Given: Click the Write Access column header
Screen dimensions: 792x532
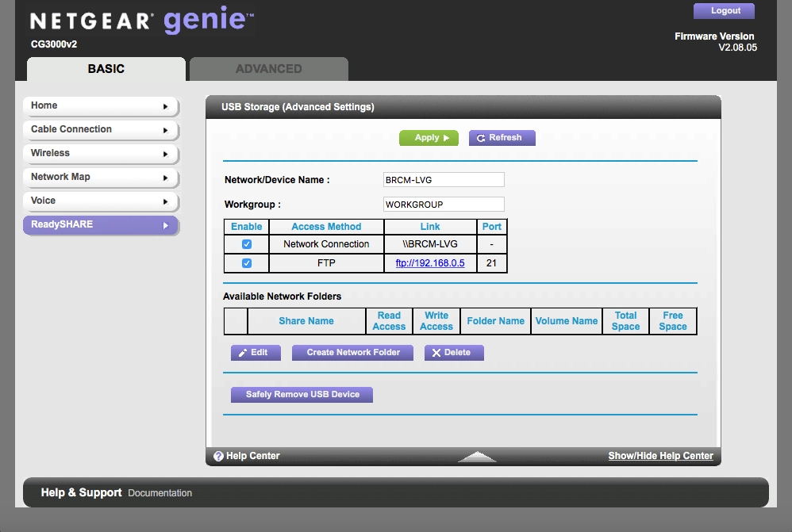Looking at the screenshot, I should pos(436,321).
